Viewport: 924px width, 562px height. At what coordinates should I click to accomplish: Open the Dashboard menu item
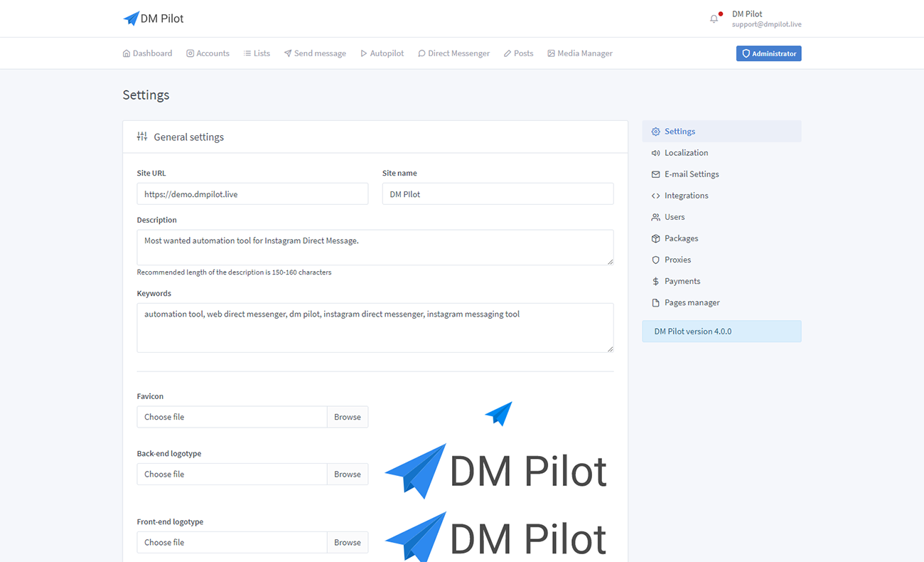pyautogui.click(x=147, y=53)
